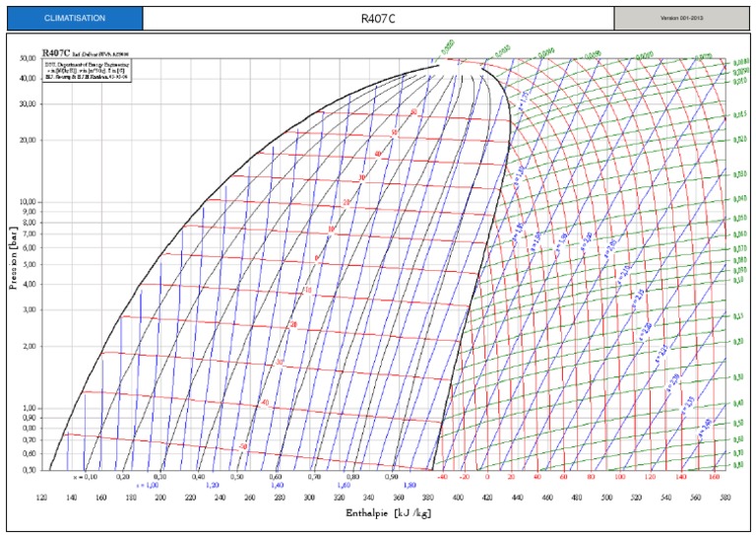Click the 9,00 pressure axis label
The width and height of the screenshot is (756, 535).
click(x=30, y=211)
